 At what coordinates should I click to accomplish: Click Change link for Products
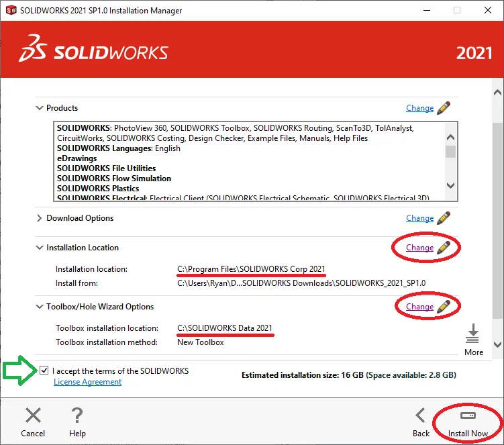click(420, 108)
